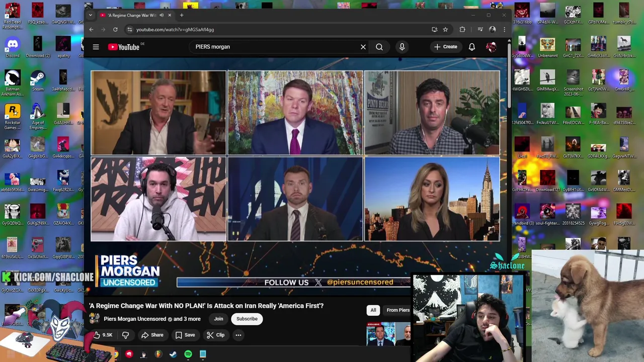Save the video to a playlist
The height and width of the screenshot is (362, 644).
[185, 335]
